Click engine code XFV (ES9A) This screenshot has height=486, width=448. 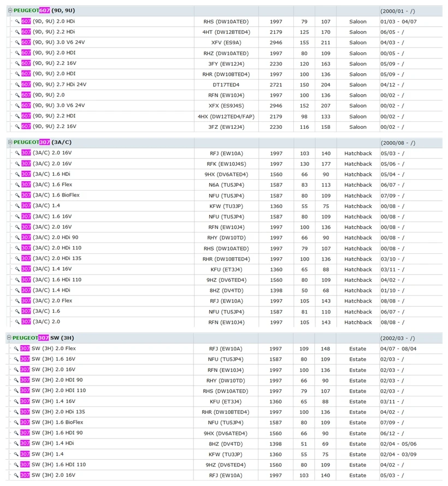(226, 43)
